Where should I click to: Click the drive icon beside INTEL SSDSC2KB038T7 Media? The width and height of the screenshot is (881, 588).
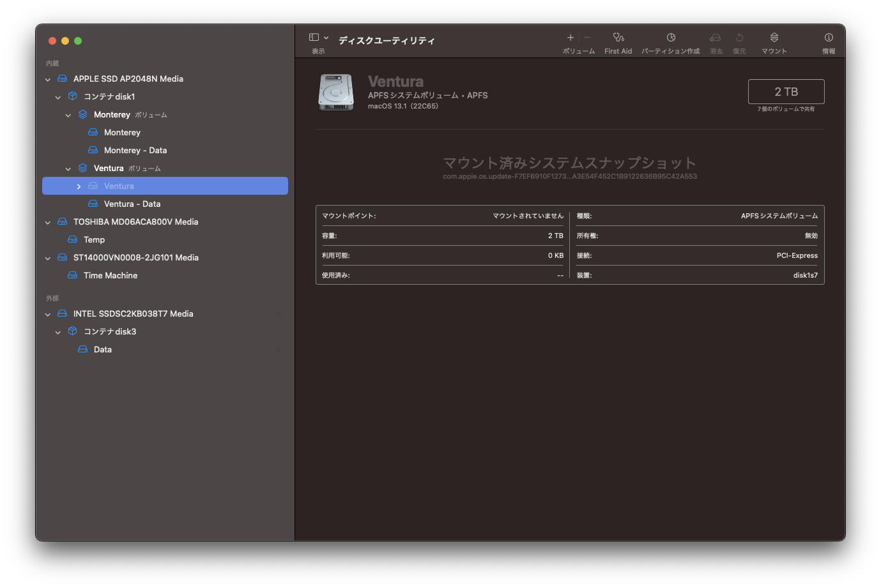(63, 313)
